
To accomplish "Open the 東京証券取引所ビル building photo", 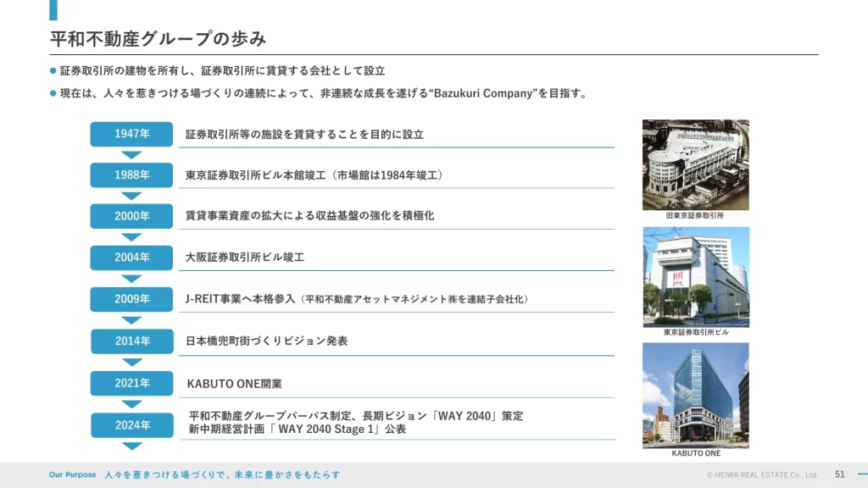I will point(695,276).
